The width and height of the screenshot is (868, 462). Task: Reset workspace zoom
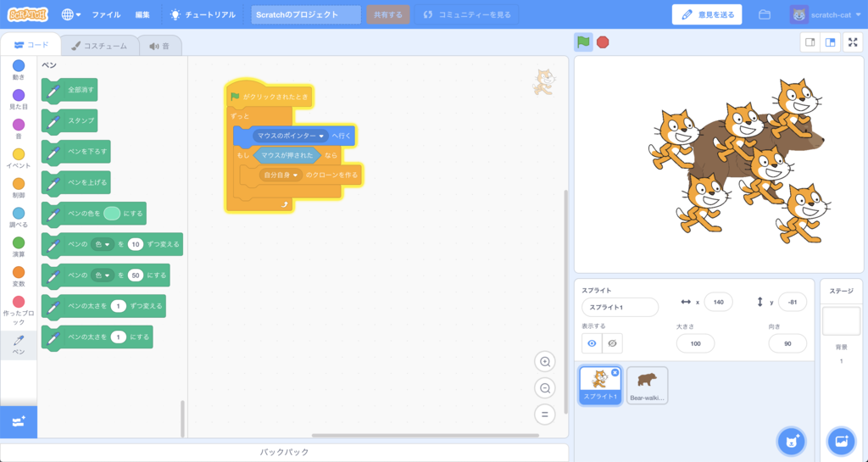545,414
